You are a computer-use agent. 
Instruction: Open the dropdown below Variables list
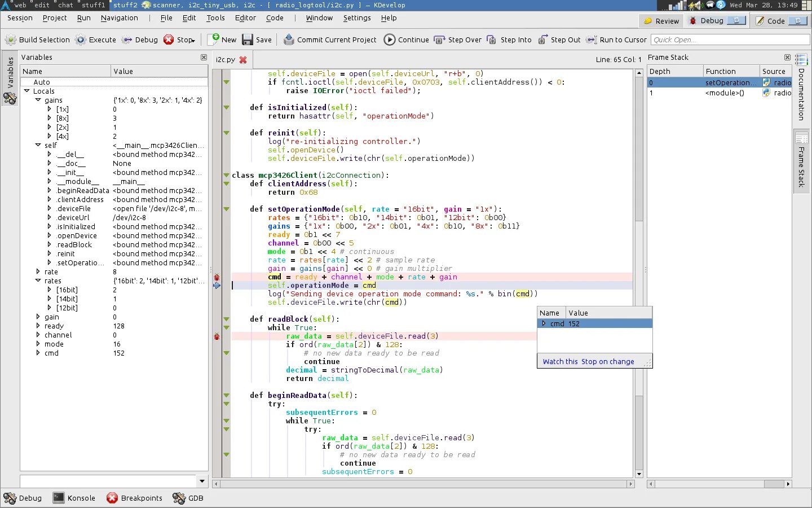pyautogui.click(x=202, y=481)
